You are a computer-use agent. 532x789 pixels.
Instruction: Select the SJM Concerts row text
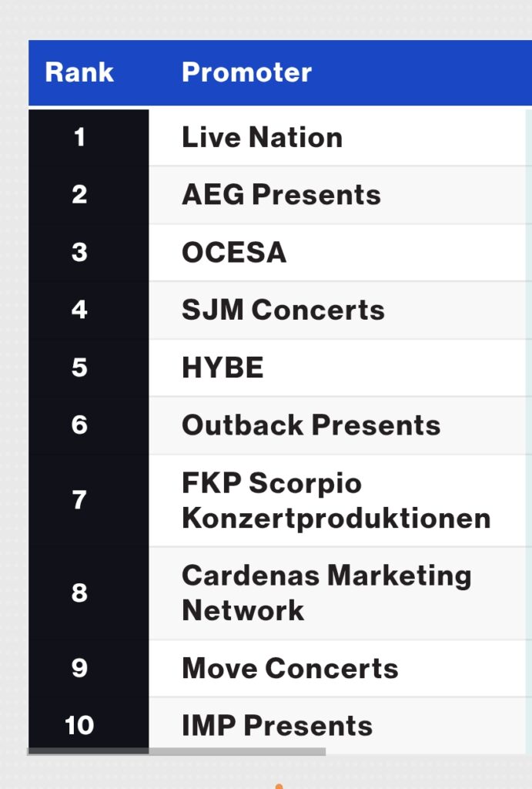283,310
